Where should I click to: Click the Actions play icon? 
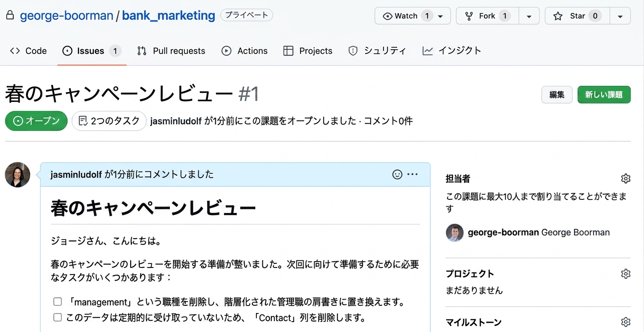226,51
